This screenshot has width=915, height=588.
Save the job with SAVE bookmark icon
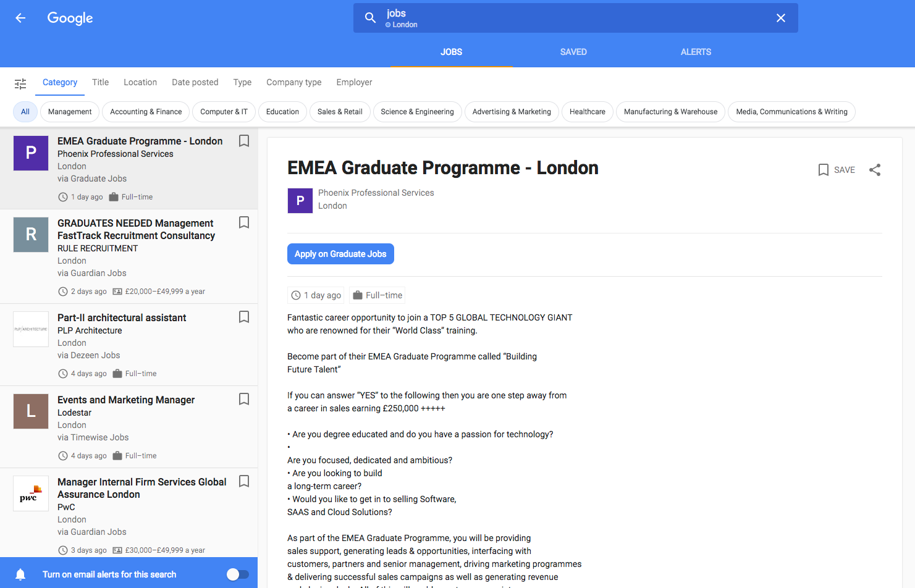point(837,170)
